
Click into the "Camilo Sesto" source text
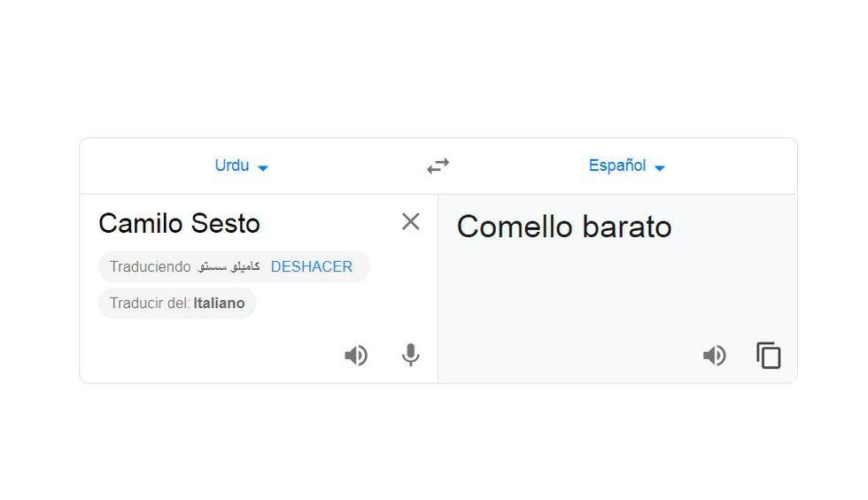[x=179, y=223]
